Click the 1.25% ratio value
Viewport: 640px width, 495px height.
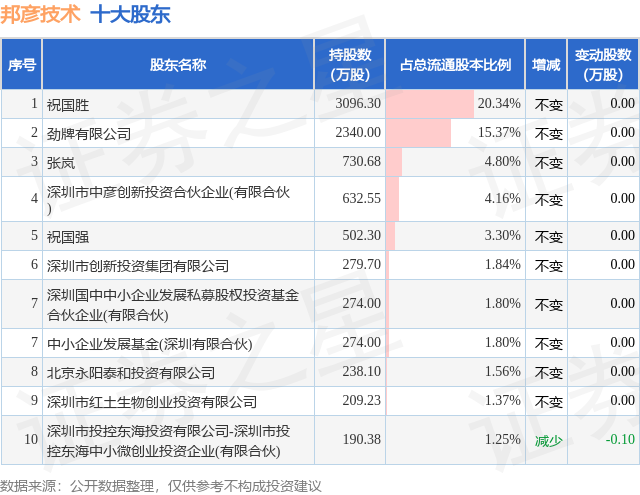(502, 440)
